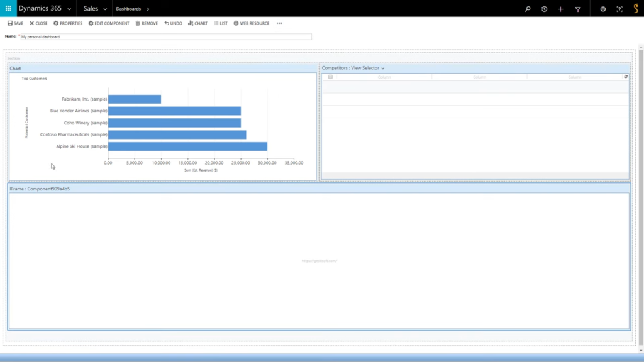Refresh the Competitors grid with the refresh icon

click(625, 76)
